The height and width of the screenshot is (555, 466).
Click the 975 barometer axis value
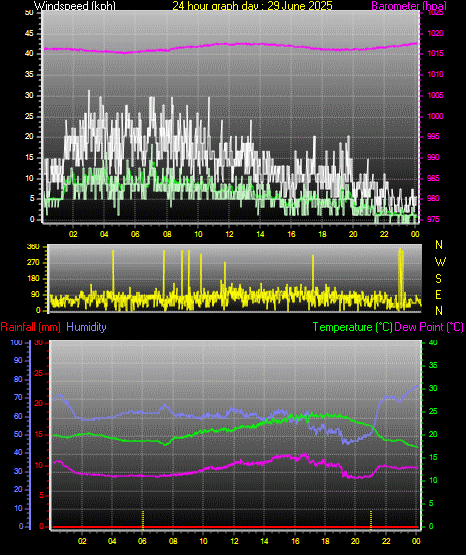tap(433, 219)
